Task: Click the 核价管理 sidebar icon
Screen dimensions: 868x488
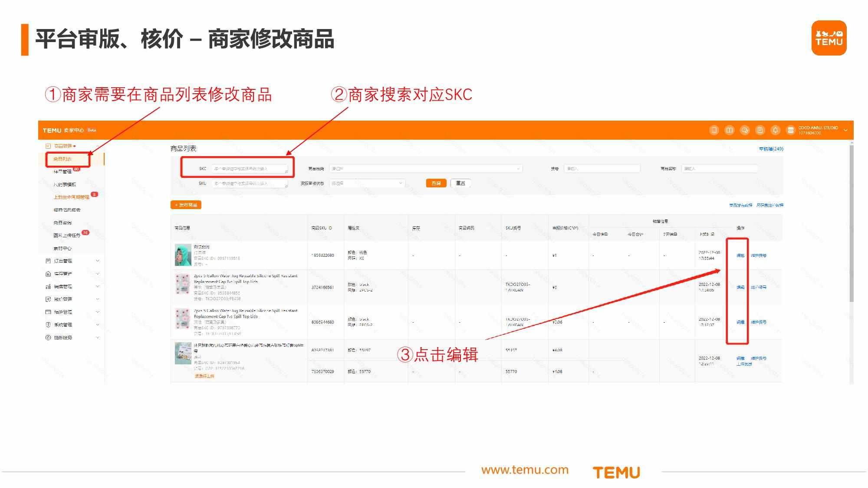Action: coord(48,299)
